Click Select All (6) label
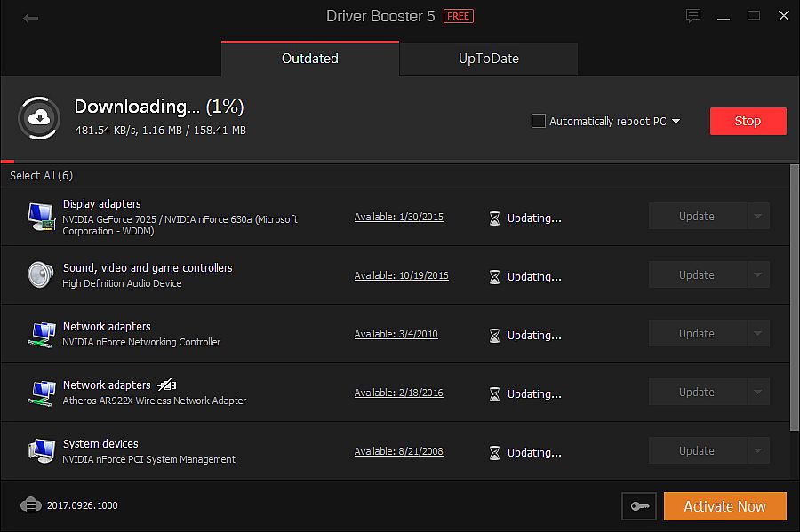Viewport: 800px width, 532px height. (41, 175)
